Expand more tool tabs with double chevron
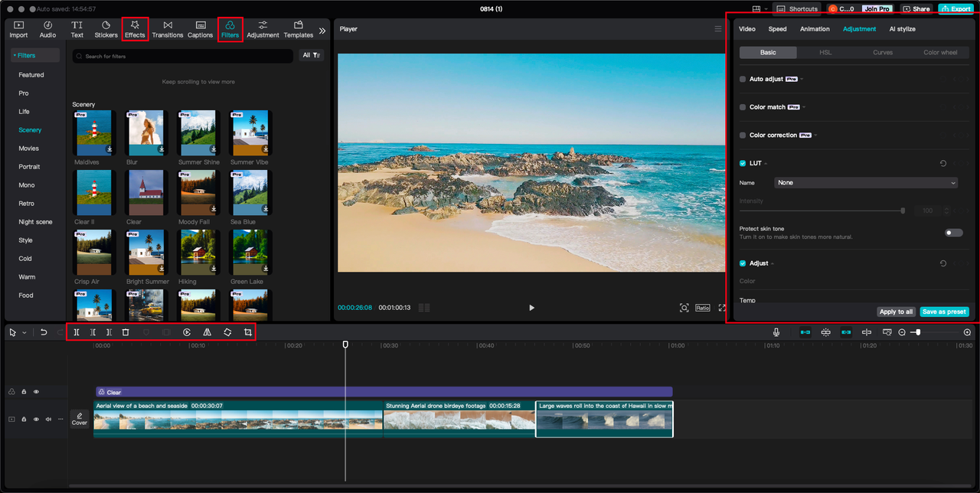 pyautogui.click(x=322, y=31)
